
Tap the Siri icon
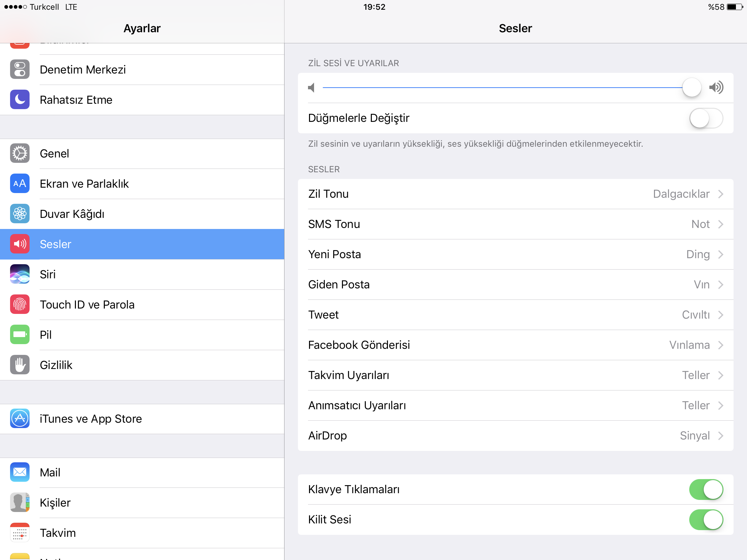click(19, 274)
